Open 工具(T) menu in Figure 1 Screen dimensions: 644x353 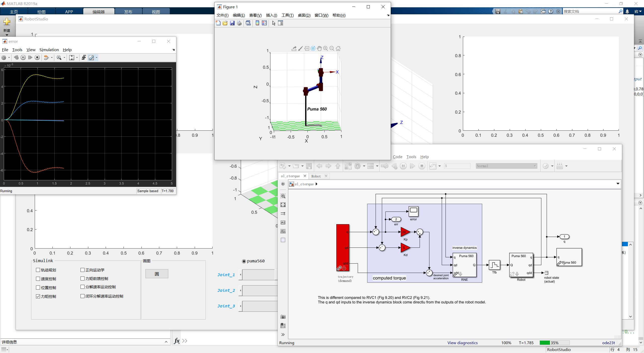click(x=288, y=15)
